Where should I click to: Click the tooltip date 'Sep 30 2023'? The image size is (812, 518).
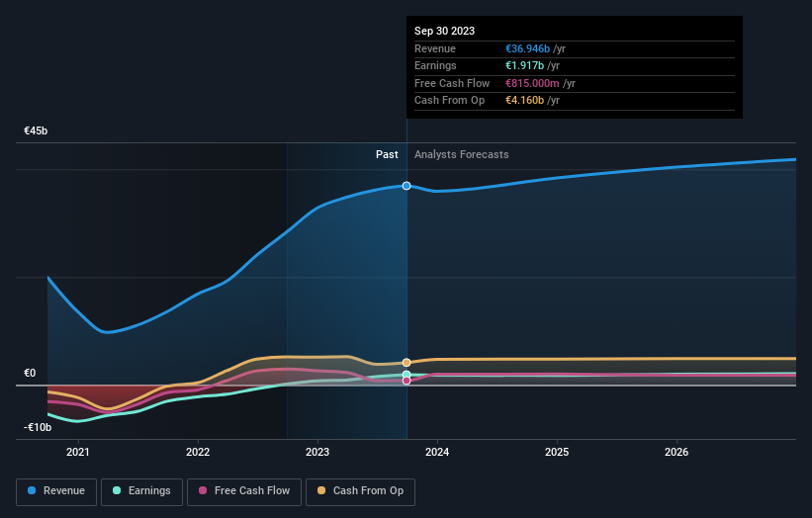[x=444, y=31]
